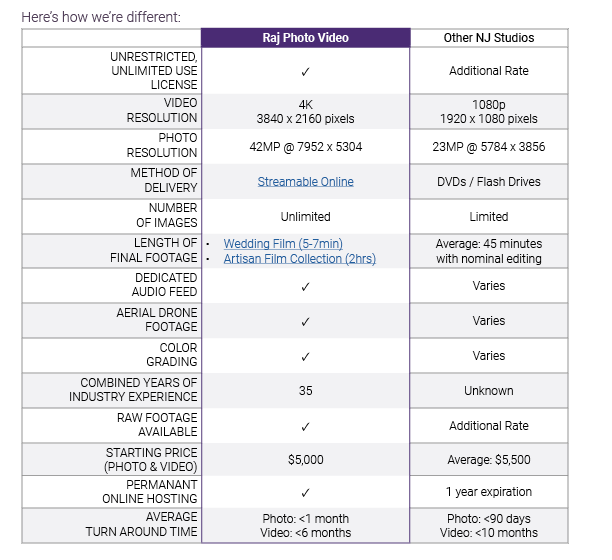Click the '1 year expiration' cell
Image resolution: width=612 pixels, height=560 pixels.
(489, 492)
